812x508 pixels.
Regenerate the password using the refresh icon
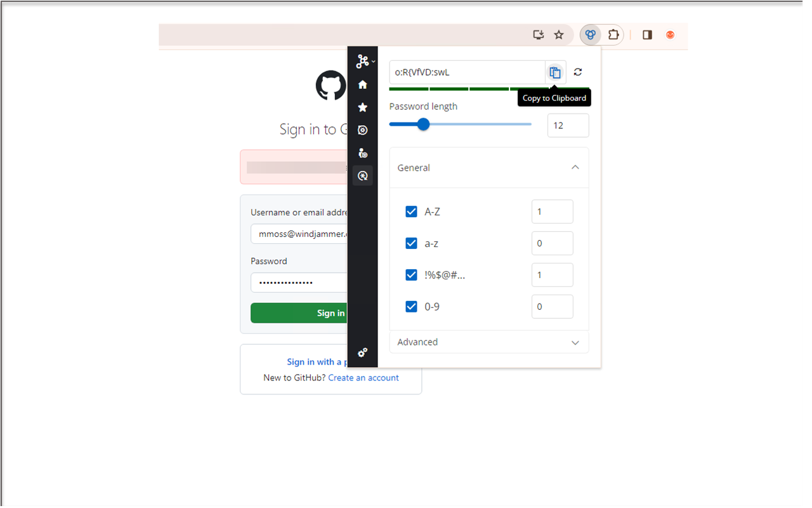pyautogui.click(x=577, y=72)
